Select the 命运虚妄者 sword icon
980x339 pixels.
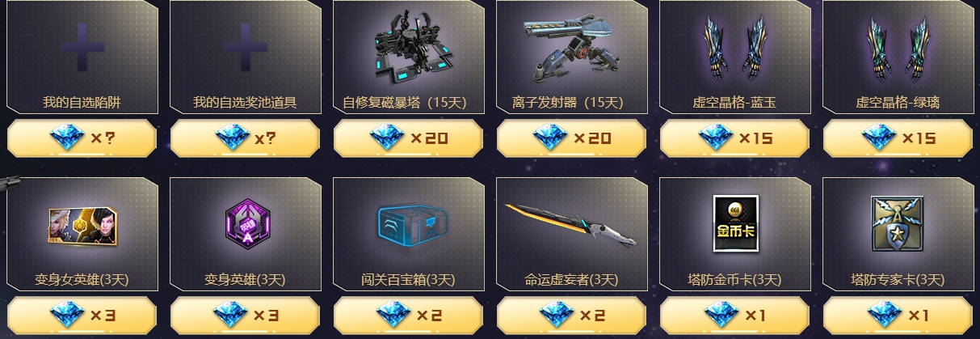571,226
